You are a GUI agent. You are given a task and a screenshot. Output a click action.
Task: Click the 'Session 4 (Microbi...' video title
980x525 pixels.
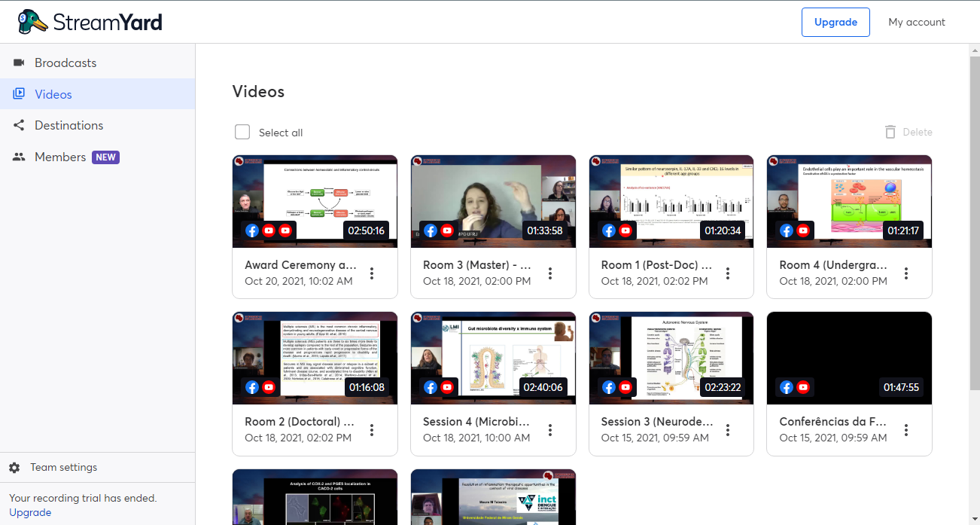476,422
